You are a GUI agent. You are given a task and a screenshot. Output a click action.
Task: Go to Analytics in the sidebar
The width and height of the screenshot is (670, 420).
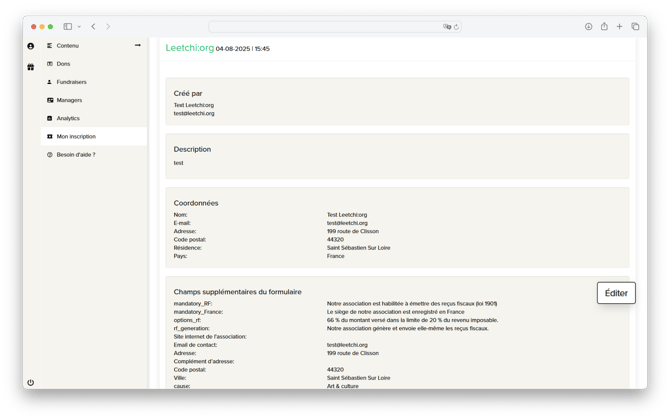point(68,118)
